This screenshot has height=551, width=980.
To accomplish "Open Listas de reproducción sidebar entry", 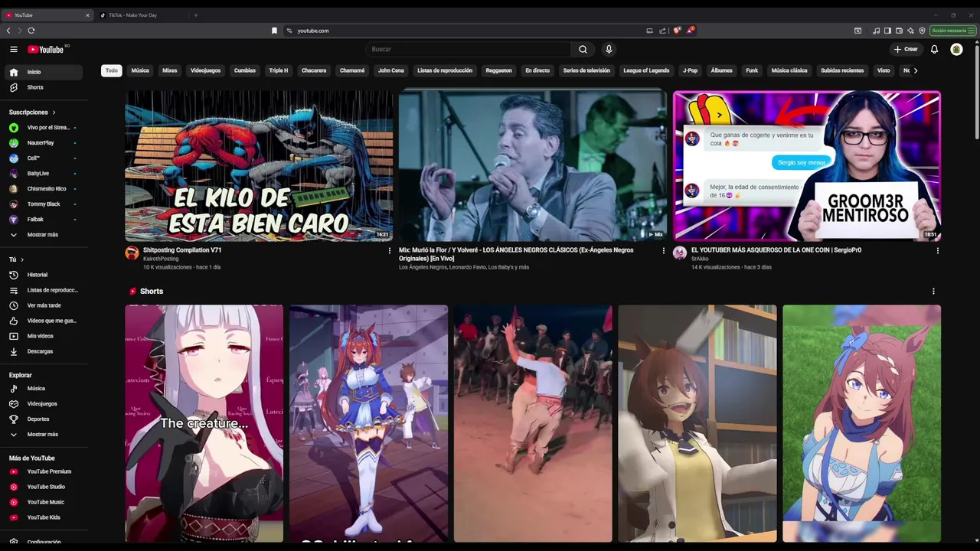I will [x=42, y=290].
